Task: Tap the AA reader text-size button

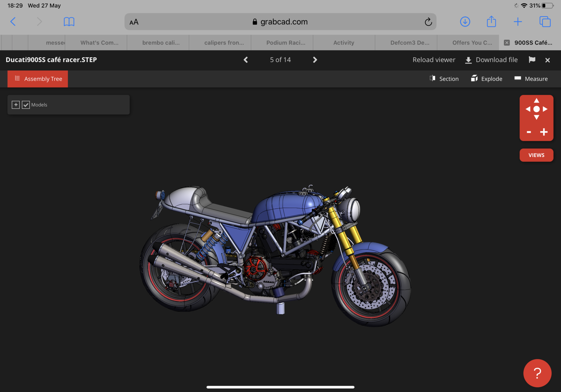Action: click(134, 22)
